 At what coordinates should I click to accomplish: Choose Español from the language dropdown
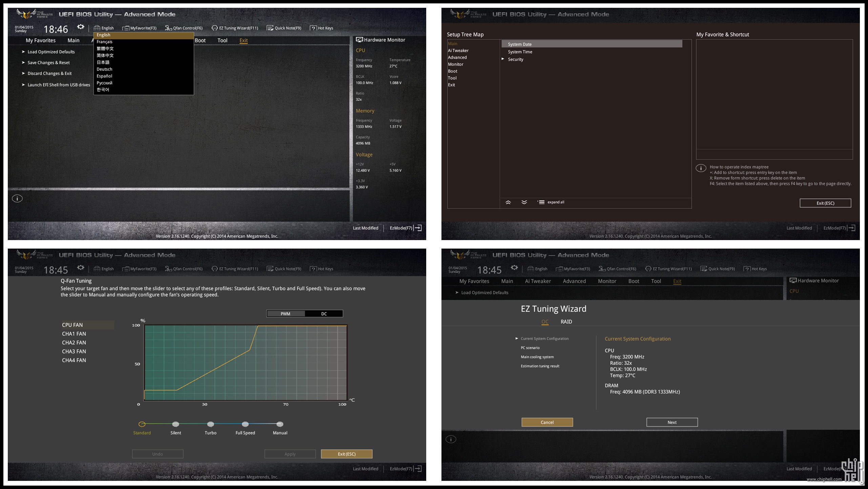coord(144,76)
